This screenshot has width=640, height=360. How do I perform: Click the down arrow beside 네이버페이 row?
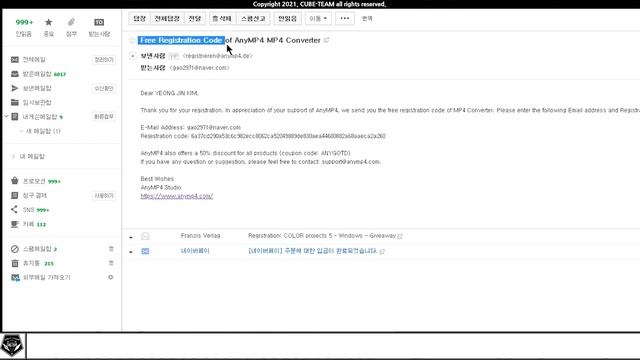tap(131, 252)
